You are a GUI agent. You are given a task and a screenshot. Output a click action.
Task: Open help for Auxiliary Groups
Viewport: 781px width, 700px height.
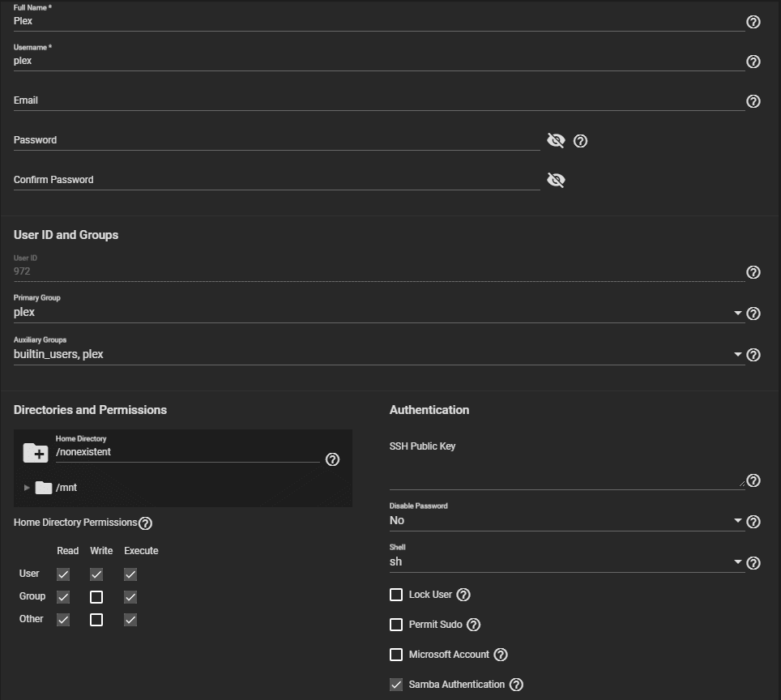click(753, 355)
